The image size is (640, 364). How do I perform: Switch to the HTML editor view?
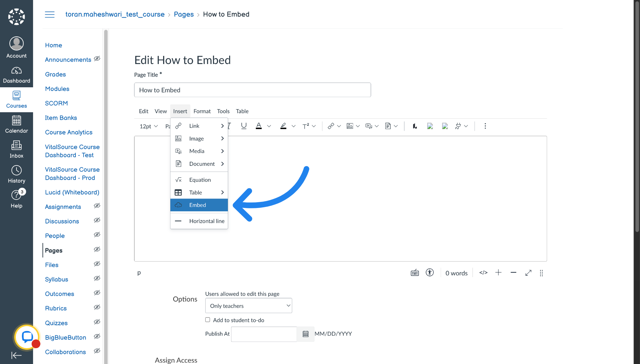483,273
